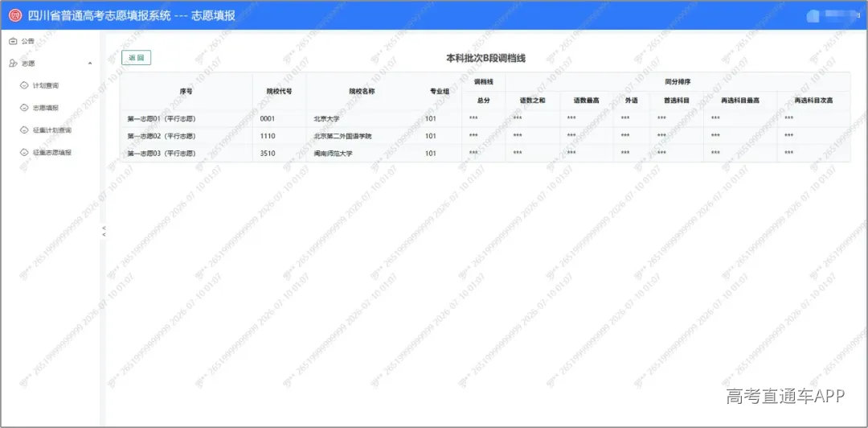Viewport: 868px width, 428px height.
Task: Click the 调档线 group header
Action: point(483,81)
